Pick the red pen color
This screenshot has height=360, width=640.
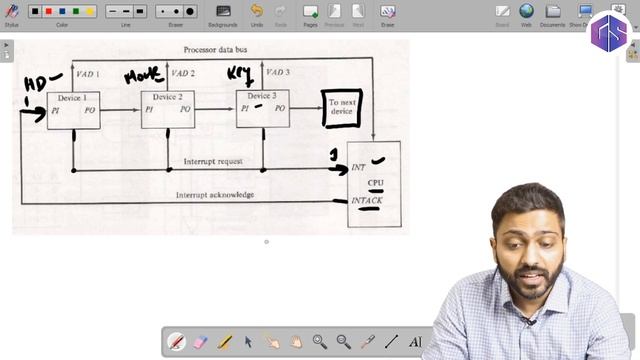[49, 11]
